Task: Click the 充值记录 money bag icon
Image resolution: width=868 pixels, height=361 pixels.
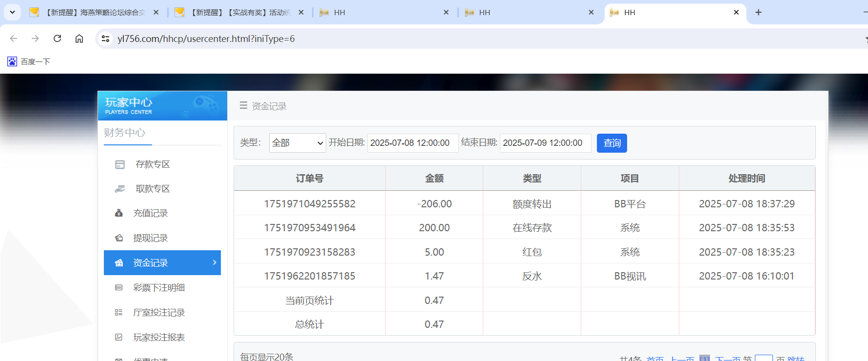Action: (x=118, y=213)
